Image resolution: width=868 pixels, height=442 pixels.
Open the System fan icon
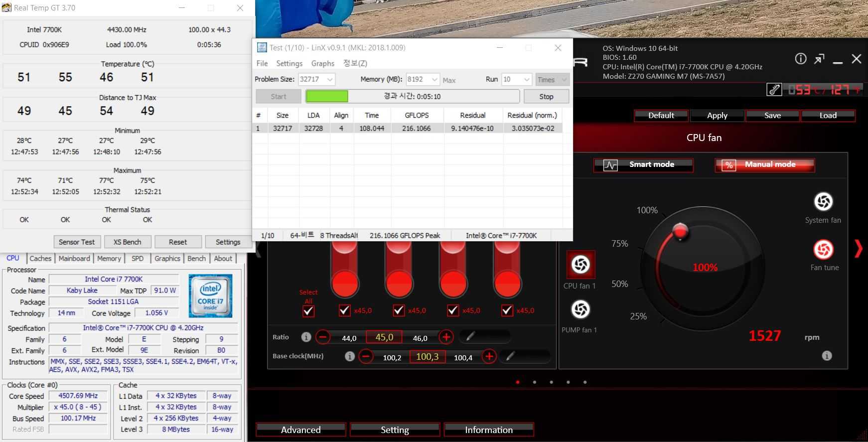823,202
